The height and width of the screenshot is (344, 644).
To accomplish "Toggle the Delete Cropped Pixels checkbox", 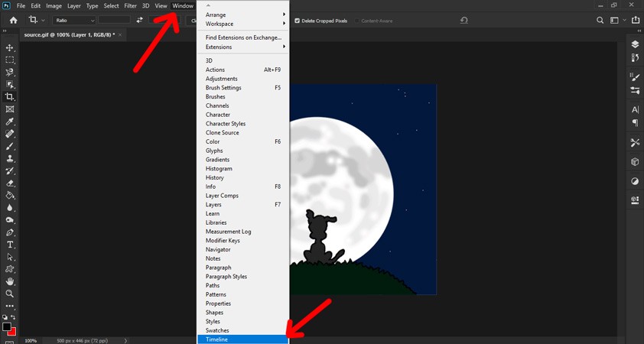I will (x=298, y=21).
